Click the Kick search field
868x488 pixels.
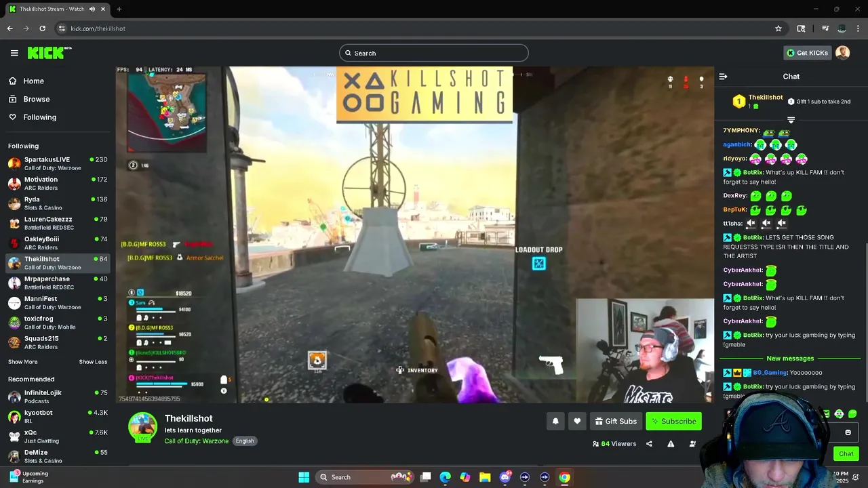pyautogui.click(x=434, y=53)
